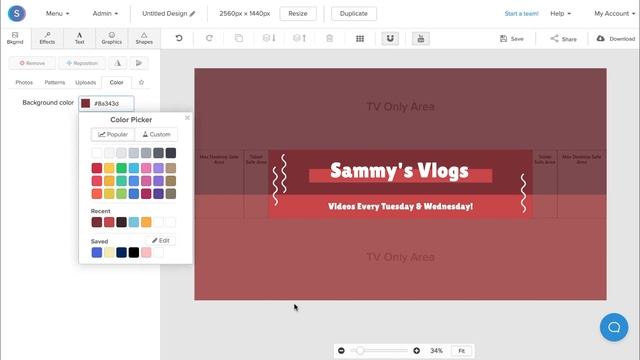This screenshot has width=640, height=360.
Task: Open the Bkgrnd tool tab
Action: tap(15, 38)
